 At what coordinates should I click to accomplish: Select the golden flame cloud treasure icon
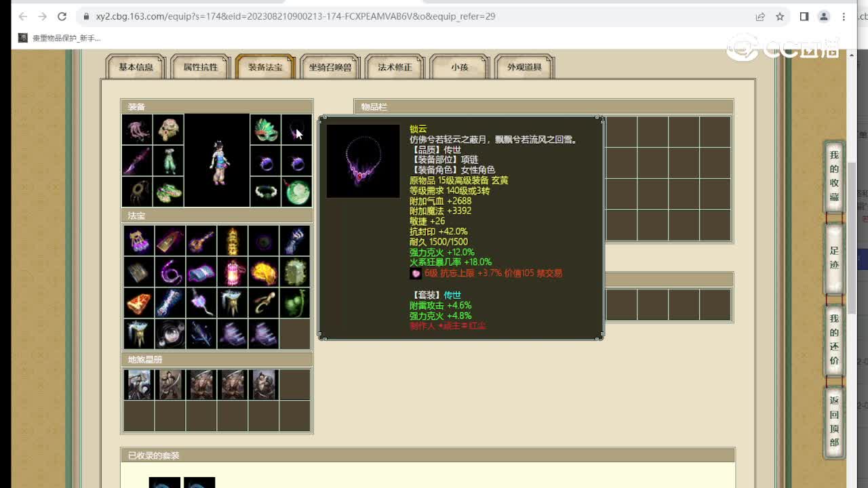pyautogui.click(x=264, y=272)
